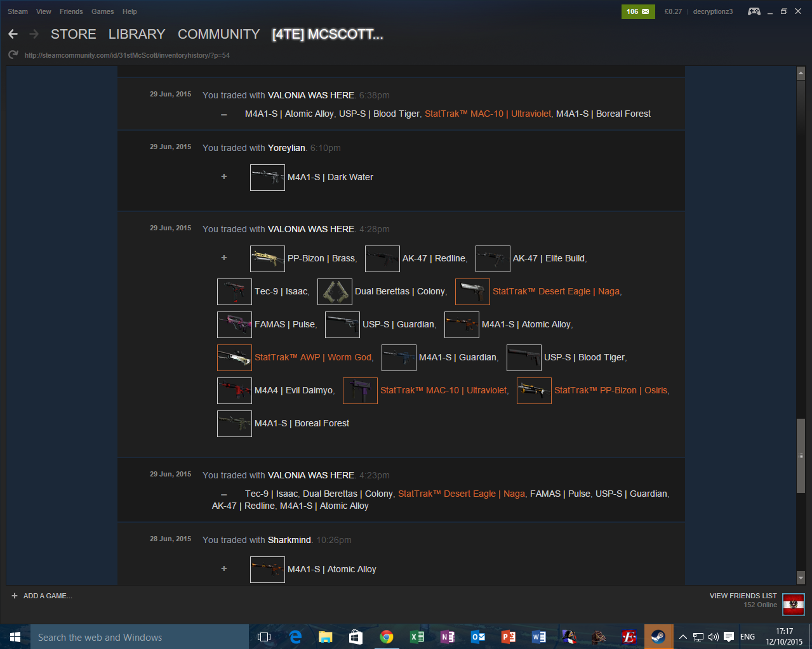812x649 pixels.
Task: Switch to Big Picture mode controller icon
Action: coord(754,11)
